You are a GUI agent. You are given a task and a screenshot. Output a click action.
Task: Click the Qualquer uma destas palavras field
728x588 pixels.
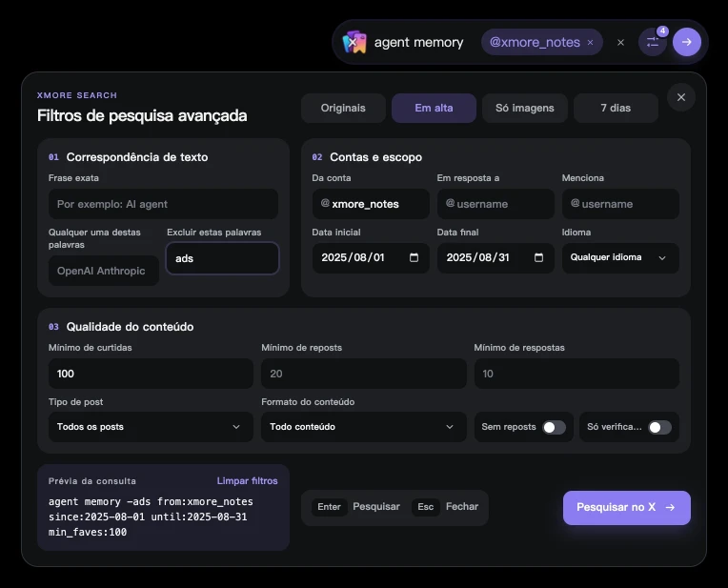click(104, 271)
